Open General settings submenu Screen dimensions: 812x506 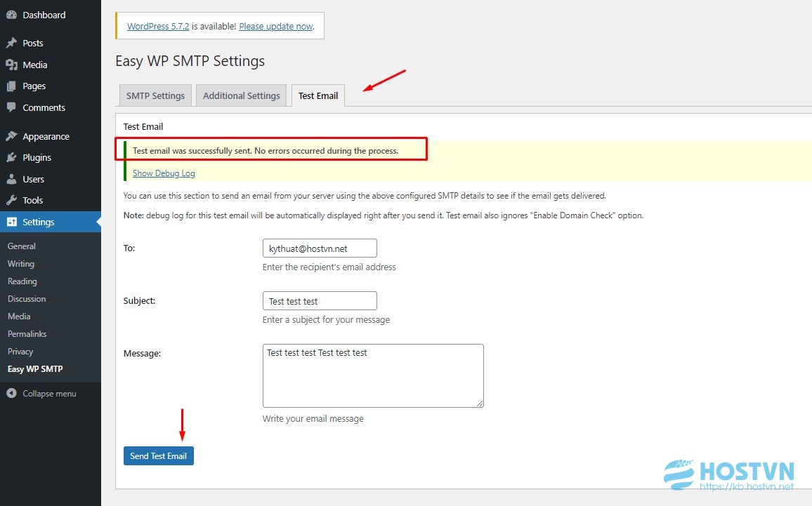coord(22,246)
